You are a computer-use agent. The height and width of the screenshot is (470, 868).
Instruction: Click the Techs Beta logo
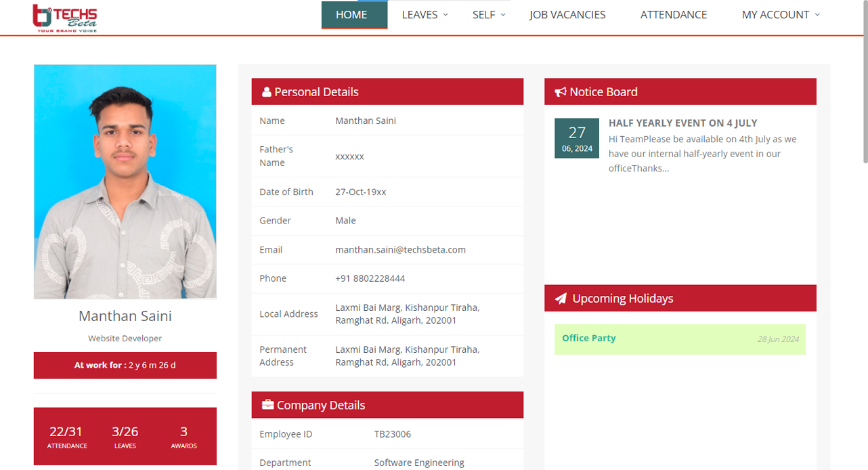coord(65,18)
